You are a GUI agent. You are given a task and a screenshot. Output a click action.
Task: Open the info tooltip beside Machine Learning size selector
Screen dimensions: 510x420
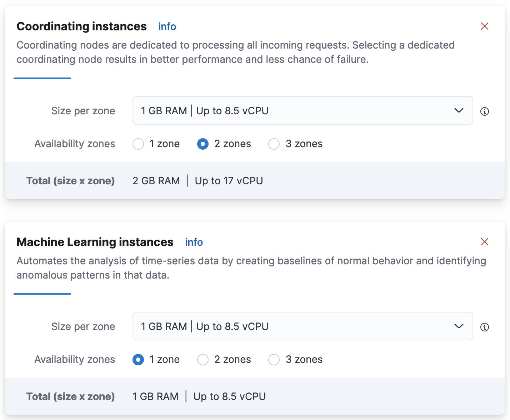[x=485, y=327]
